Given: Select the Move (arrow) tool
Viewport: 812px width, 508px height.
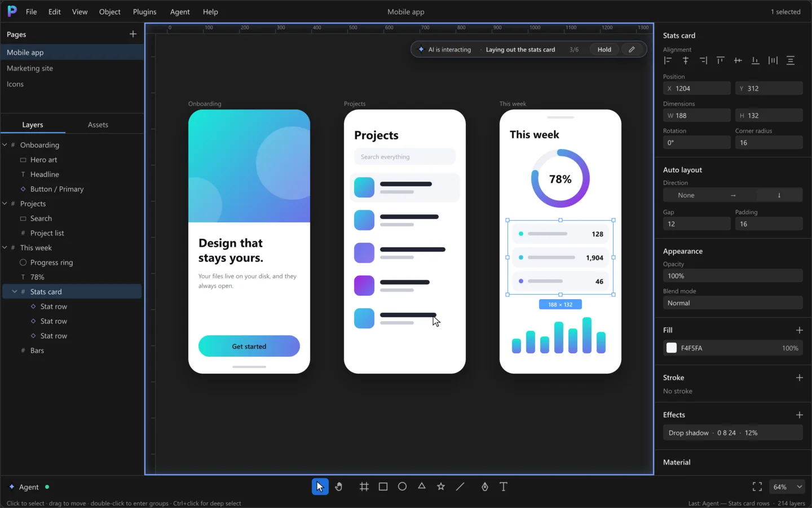Looking at the screenshot, I should click(x=320, y=487).
